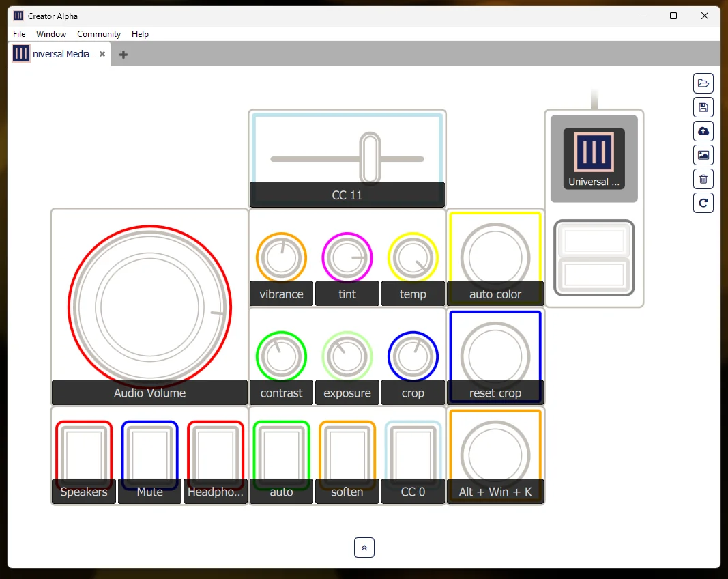
Task: Select the Universal Media tab
Action: click(x=61, y=54)
